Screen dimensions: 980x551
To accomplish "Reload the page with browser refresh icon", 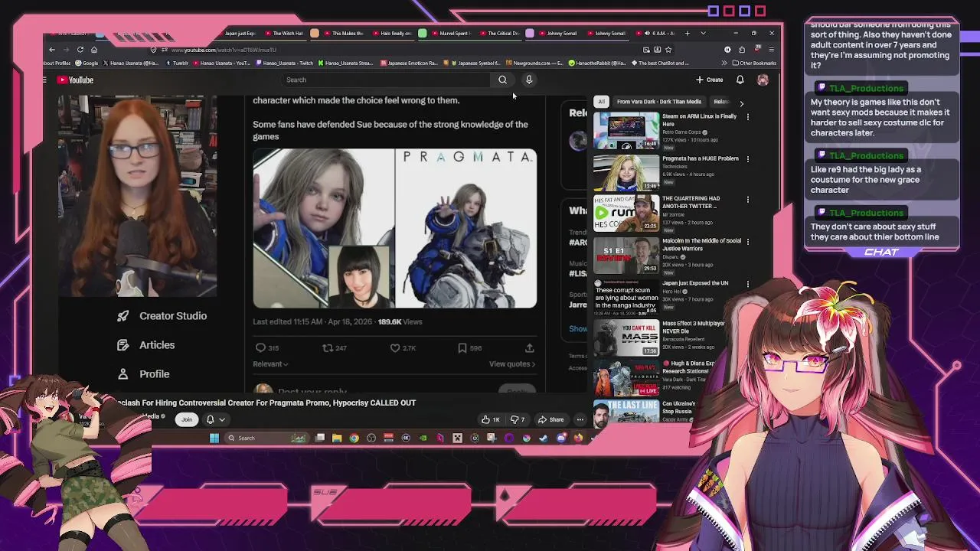I will (x=80, y=50).
